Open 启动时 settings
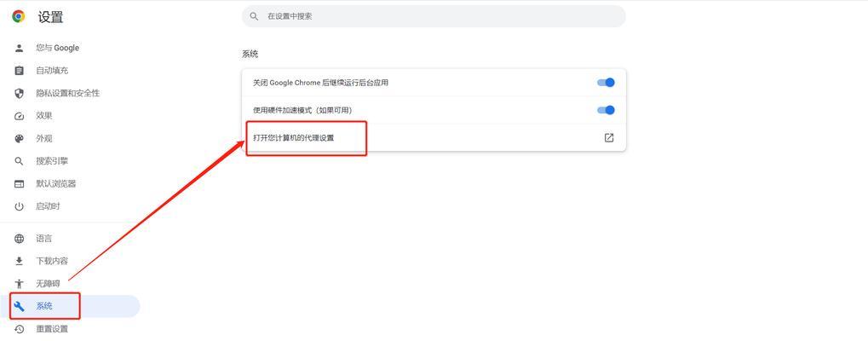 coord(49,206)
